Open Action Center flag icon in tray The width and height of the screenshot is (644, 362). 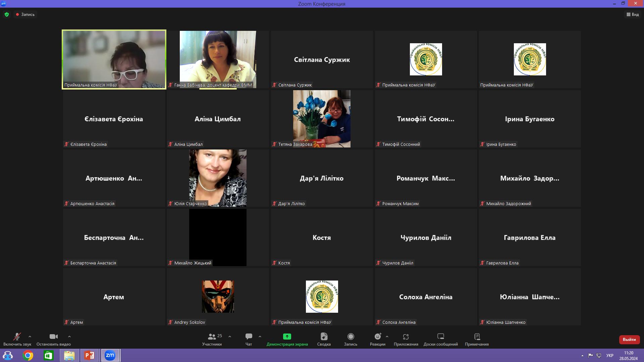click(591, 356)
